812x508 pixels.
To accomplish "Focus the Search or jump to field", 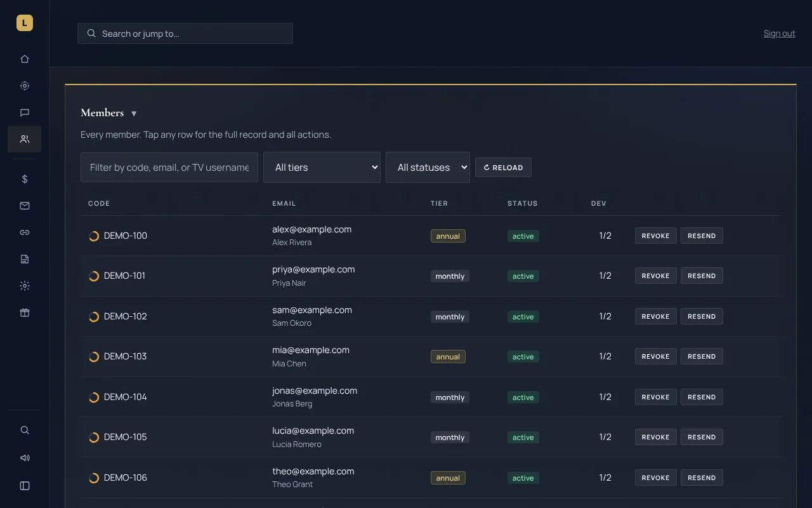I will tap(185, 34).
